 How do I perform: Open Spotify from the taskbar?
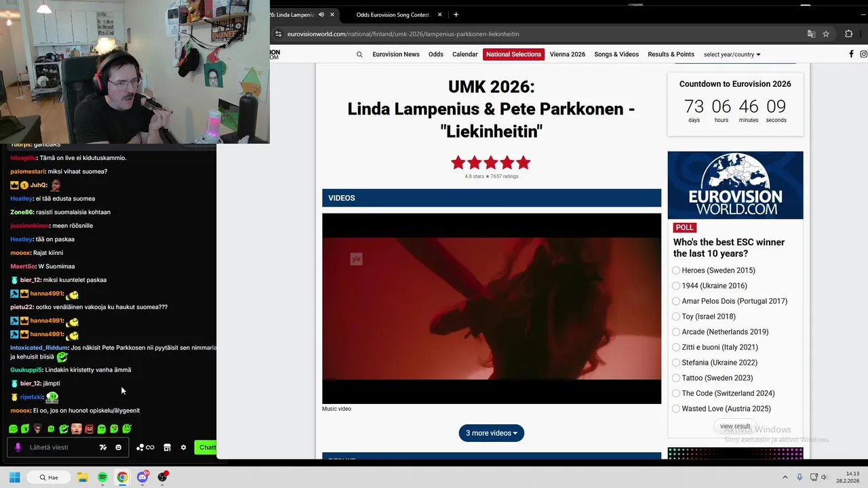tap(102, 477)
